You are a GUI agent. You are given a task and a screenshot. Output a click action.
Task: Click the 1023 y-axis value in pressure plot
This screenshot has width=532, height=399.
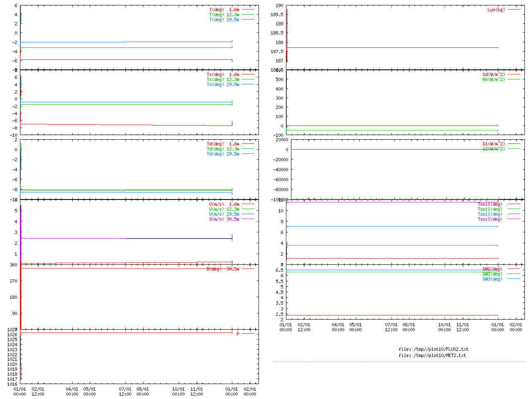[x=12, y=350]
